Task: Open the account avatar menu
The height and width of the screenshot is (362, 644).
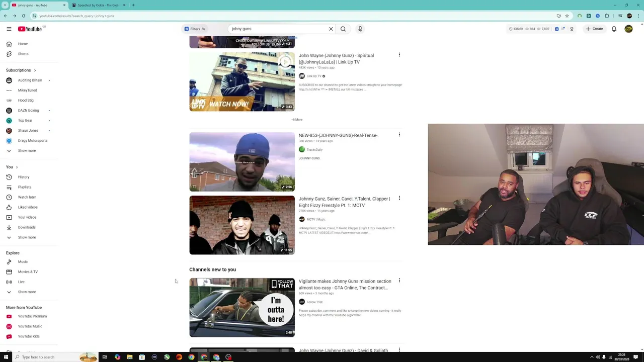Action: 628,29
